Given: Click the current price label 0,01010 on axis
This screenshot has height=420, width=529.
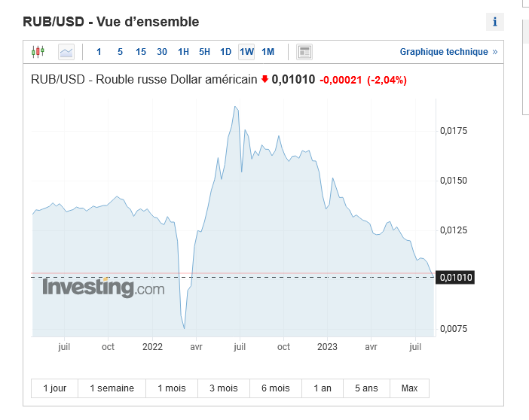Looking at the screenshot, I should pyautogui.click(x=455, y=278).
